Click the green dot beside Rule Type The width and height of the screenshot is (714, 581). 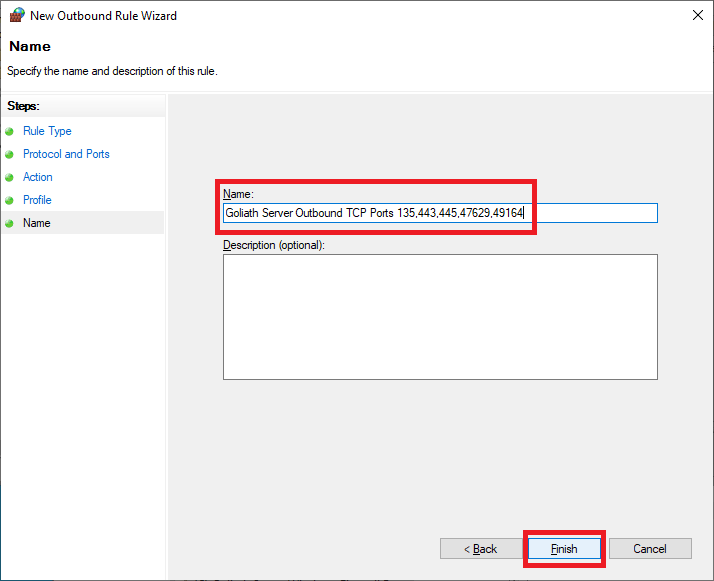point(10,131)
